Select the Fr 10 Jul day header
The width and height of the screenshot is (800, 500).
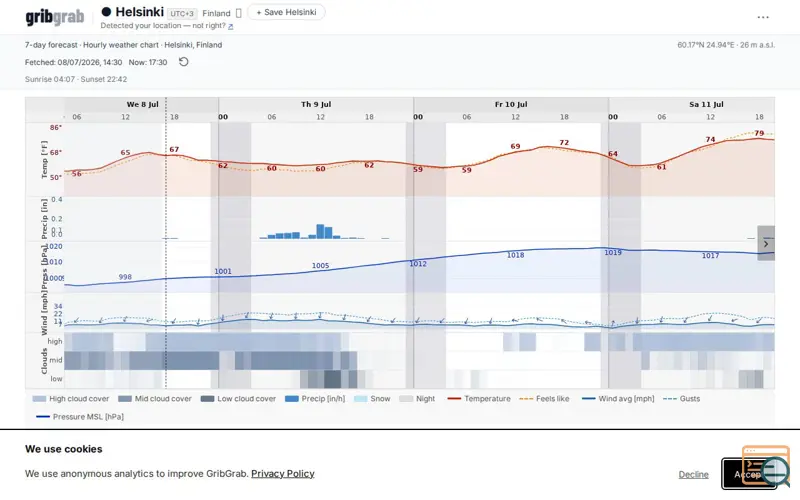tap(511, 104)
